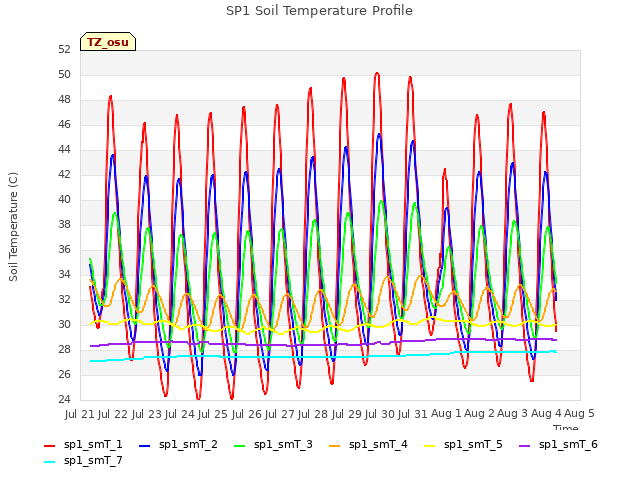640x480 pixels.
Task: Click the 44 y-axis tick label
Action: pos(64,150)
